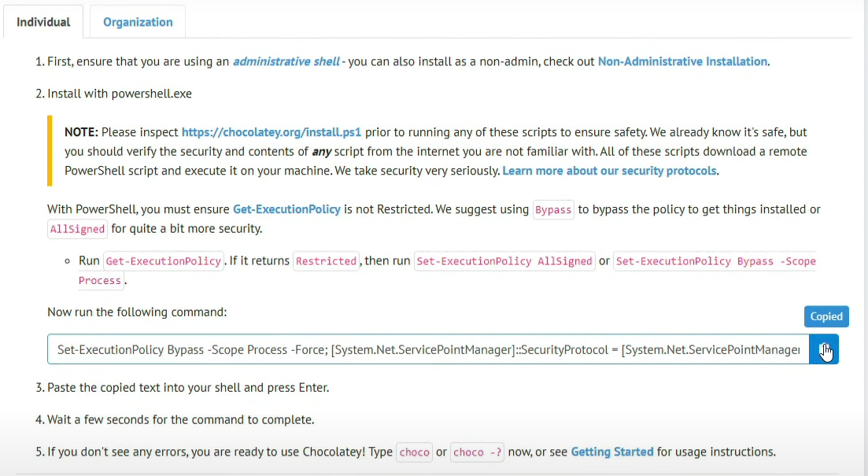
Task: Click the Set-ExecutionPolicy AllSigned code
Action: point(504,261)
